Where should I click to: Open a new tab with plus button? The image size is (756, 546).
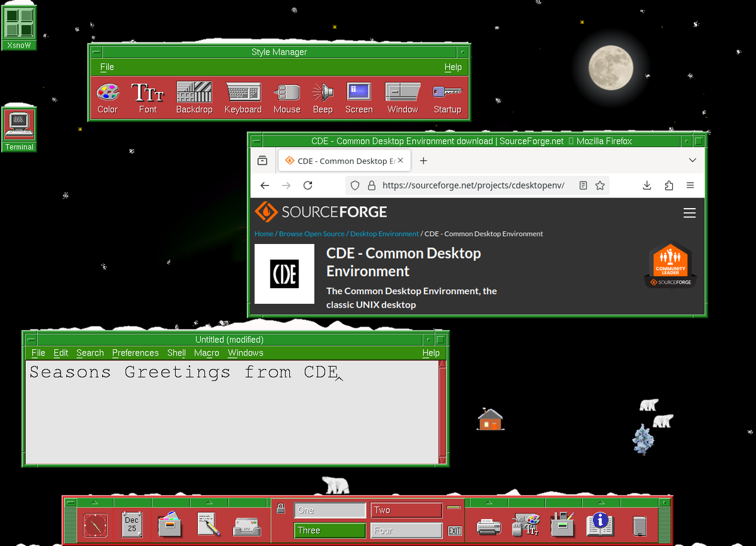click(423, 161)
